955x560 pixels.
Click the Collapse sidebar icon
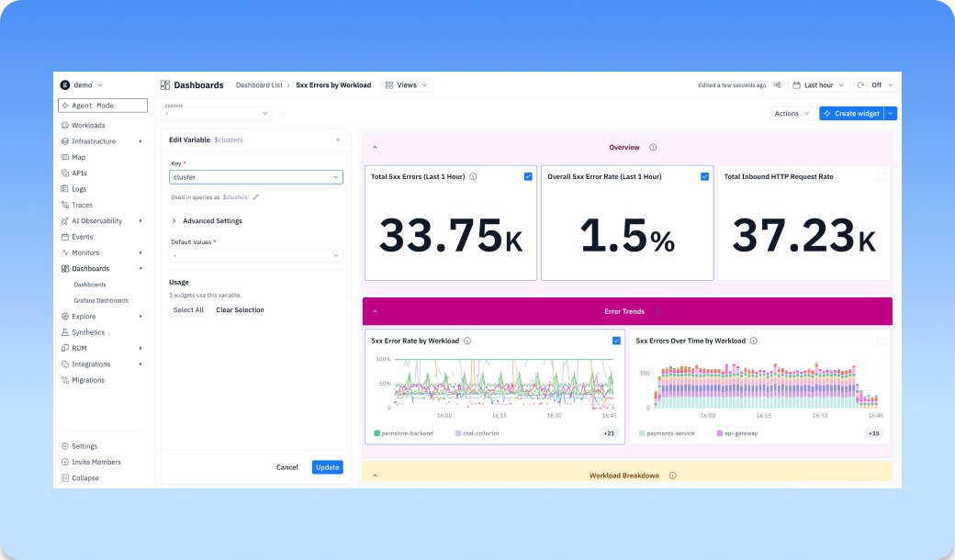point(65,477)
